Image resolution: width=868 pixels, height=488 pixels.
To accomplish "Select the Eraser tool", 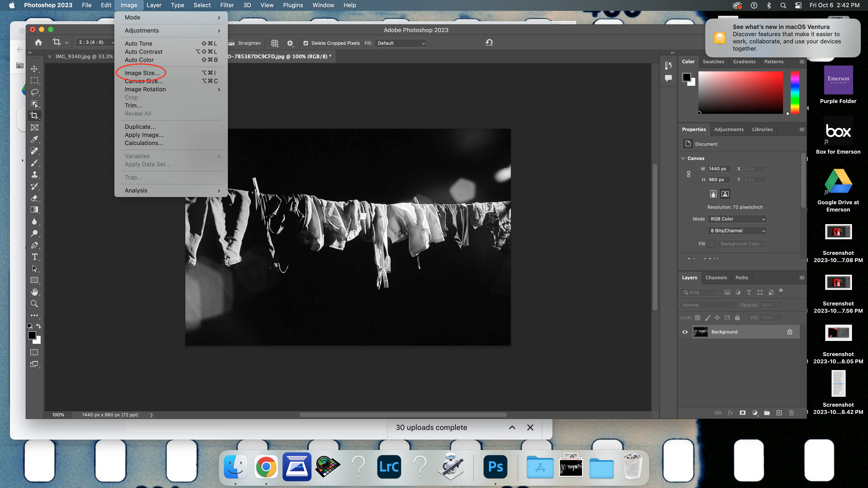I will pyautogui.click(x=34, y=198).
